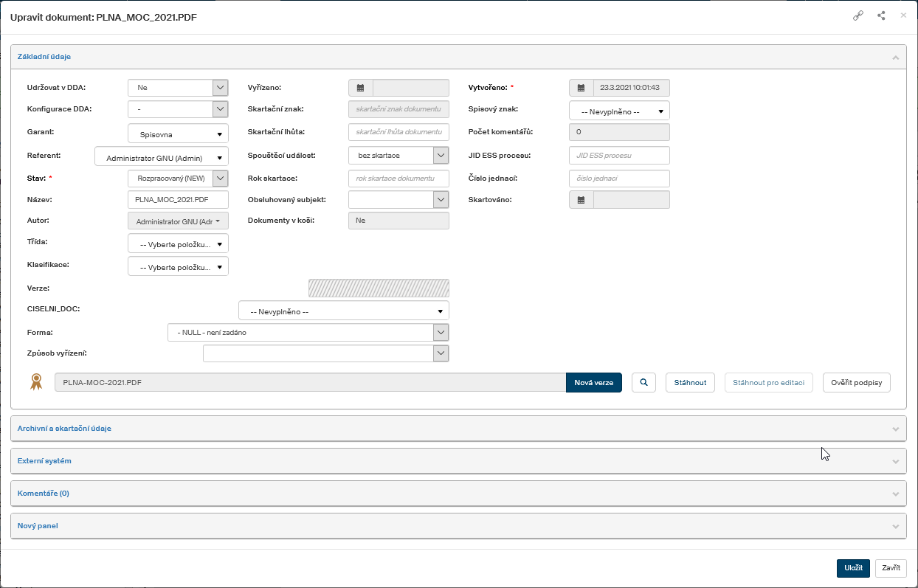This screenshot has height=588, width=918.
Task: Click the Stáhnout button
Action: [x=690, y=382]
